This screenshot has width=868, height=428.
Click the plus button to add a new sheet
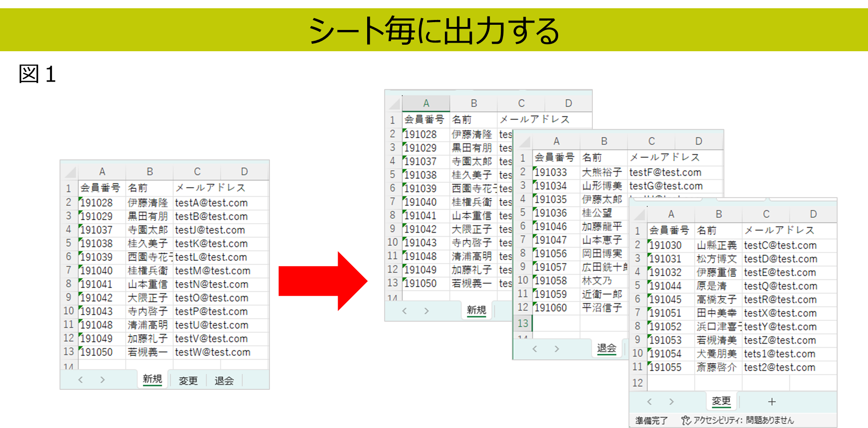click(772, 402)
